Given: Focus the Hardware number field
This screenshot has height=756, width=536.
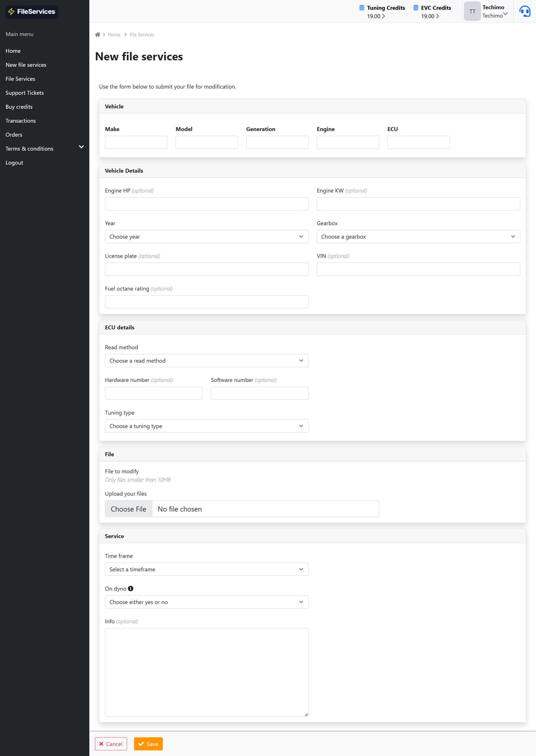Looking at the screenshot, I should 154,393.
